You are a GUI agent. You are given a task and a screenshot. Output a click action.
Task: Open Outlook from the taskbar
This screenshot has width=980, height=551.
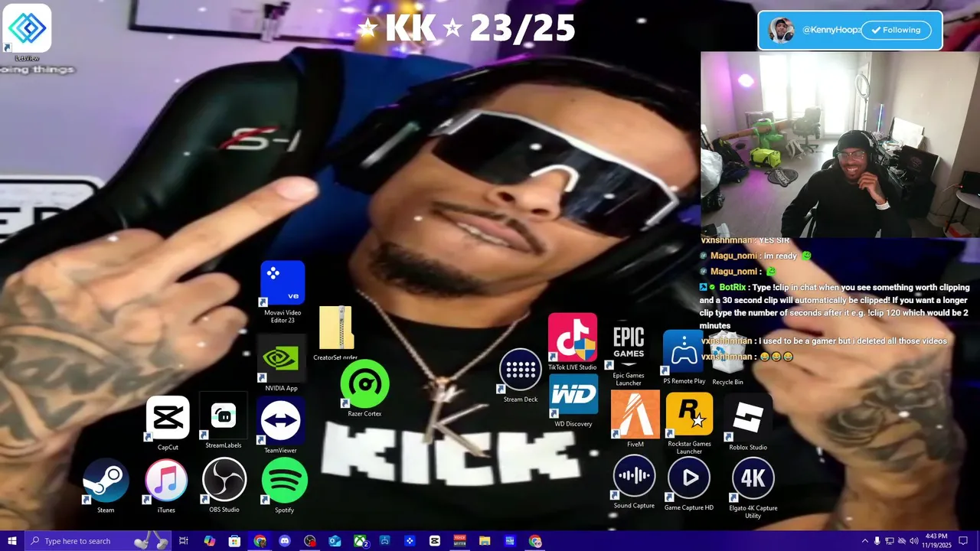(335, 541)
